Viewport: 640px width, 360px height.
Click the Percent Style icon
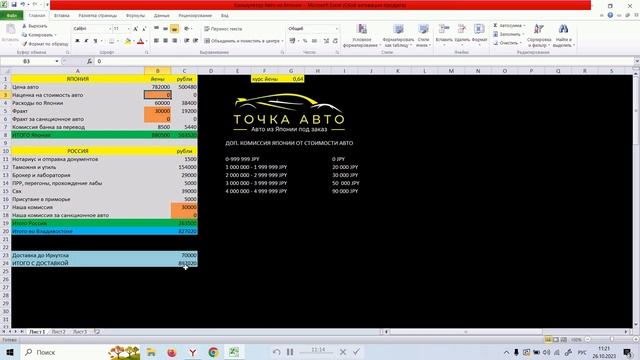305,41
